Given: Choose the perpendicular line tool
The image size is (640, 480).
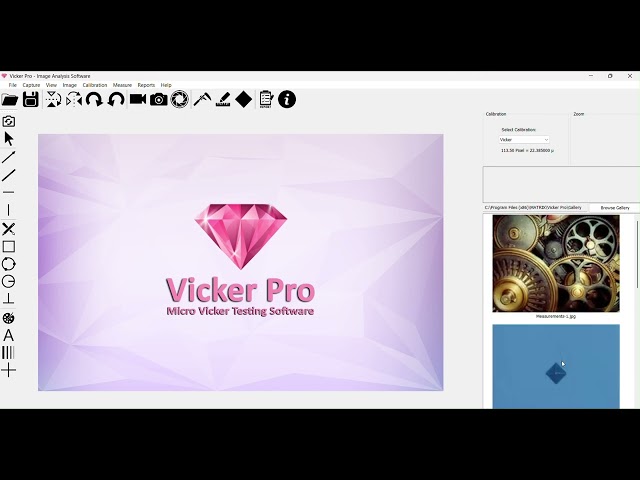Looking at the screenshot, I should (9, 299).
